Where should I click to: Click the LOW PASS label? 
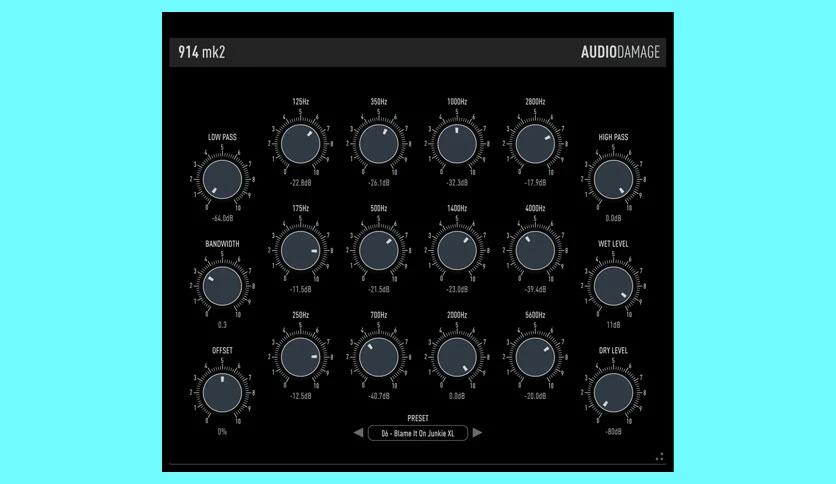point(222,137)
